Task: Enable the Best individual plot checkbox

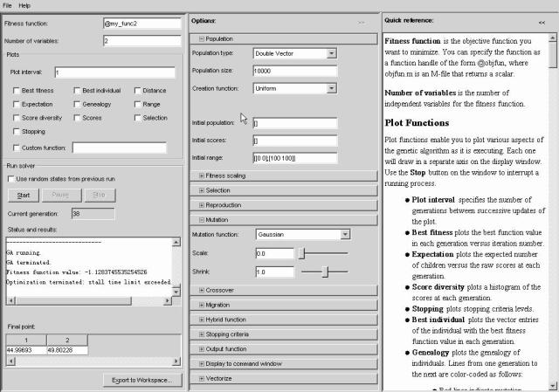Action: click(x=77, y=91)
